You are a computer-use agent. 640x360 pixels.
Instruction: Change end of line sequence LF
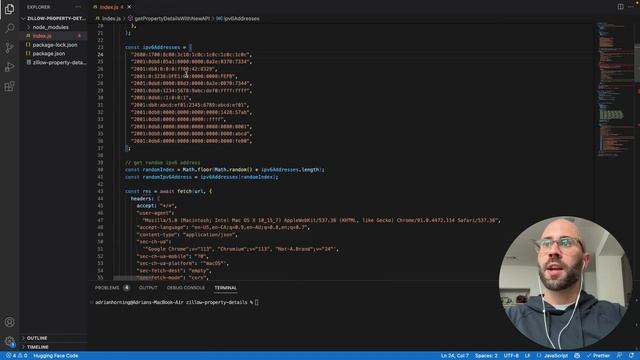click(x=527, y=356)
